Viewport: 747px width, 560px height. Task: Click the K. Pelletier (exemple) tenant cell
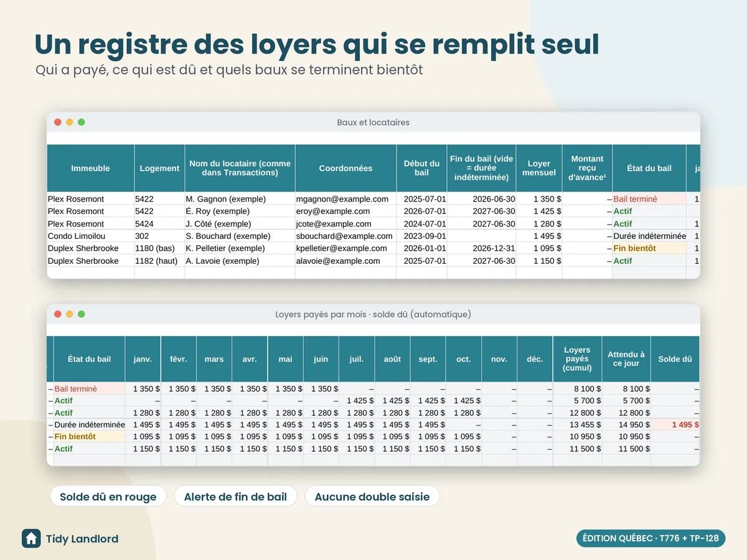tap(240, 248)
